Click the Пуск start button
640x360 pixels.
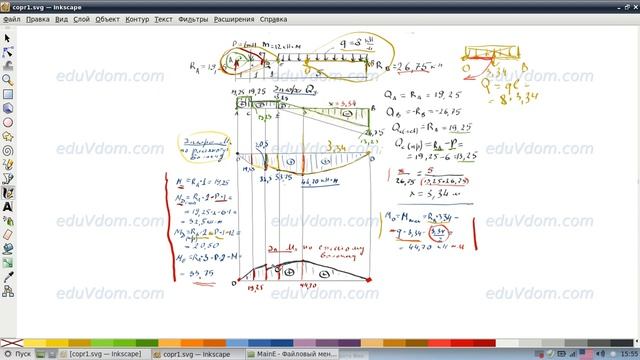click(x=17, y=354)
